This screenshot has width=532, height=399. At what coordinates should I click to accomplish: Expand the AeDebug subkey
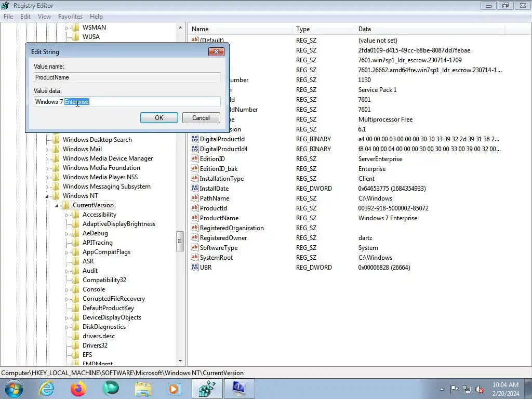tap(67, 234)
